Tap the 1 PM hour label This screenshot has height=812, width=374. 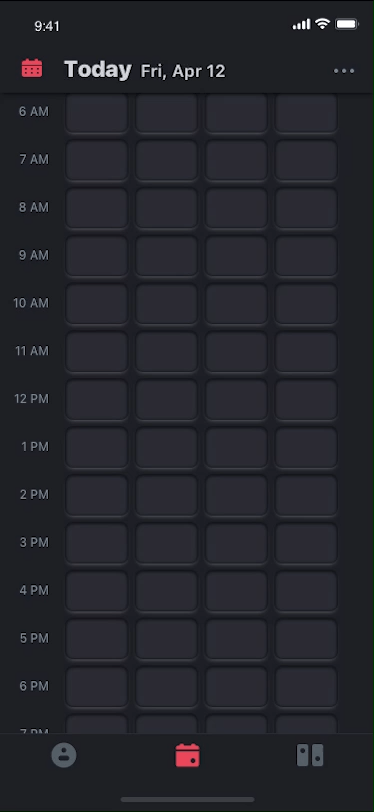click(35, 446)
